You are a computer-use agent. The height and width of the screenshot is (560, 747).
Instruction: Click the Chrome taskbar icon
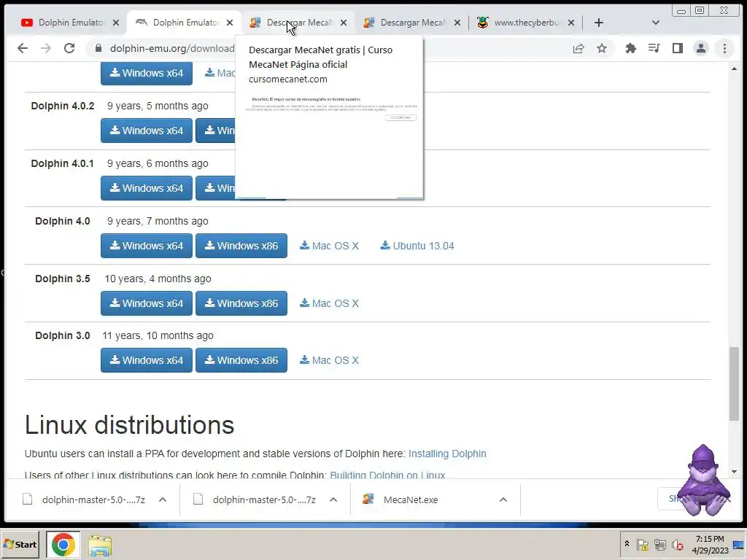click(63, 544)
